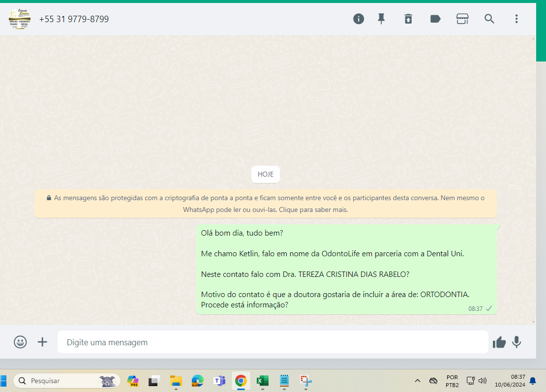This screenshot has width=546, height=392.
Task: Attach a file with the plus icon
Action: [x=42, y=342]
